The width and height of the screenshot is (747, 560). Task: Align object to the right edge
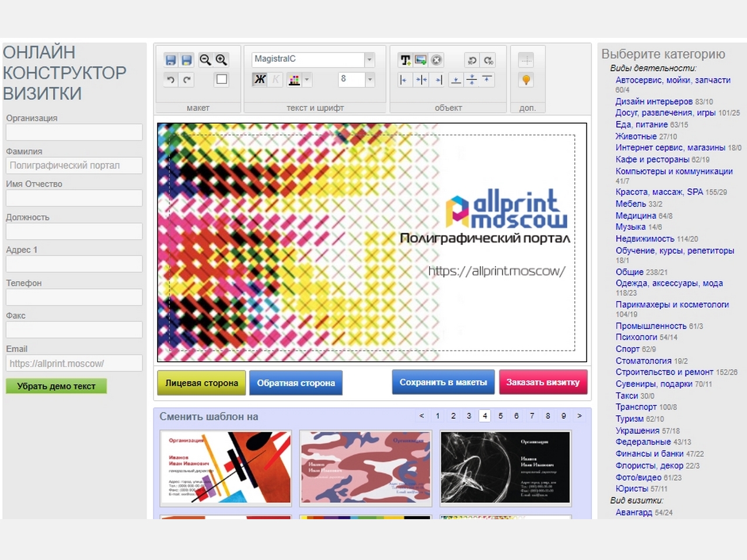438,79
